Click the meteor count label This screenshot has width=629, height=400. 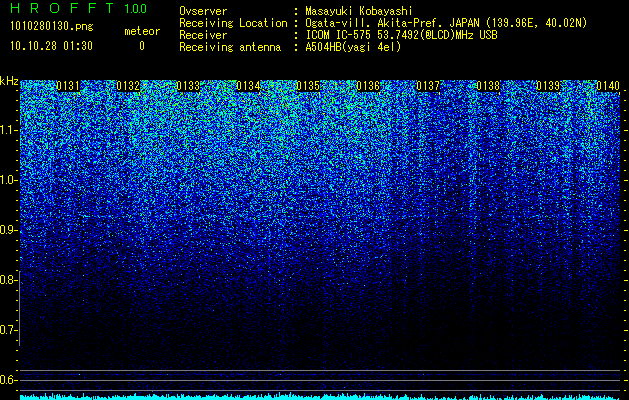click(142, 31)
